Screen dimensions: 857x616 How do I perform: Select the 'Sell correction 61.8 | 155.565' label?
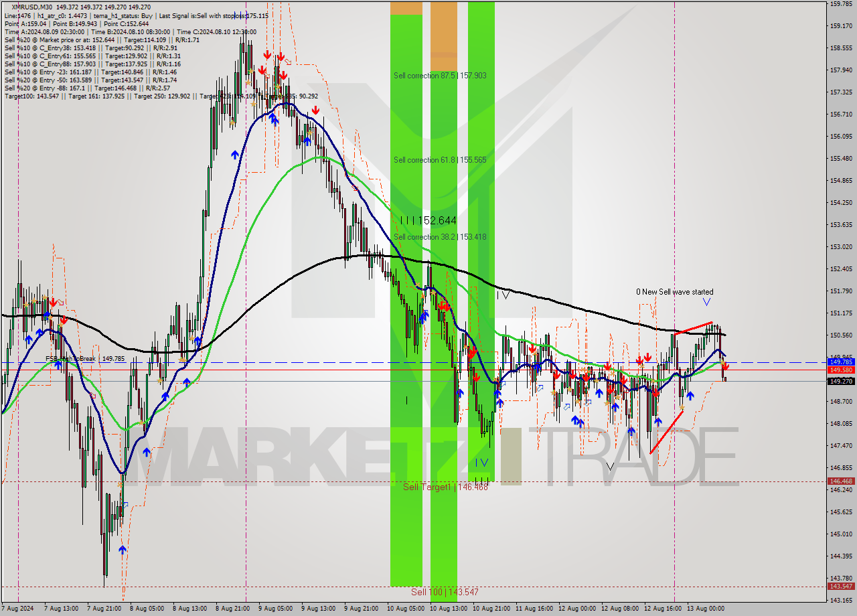[x=440, y=160]
